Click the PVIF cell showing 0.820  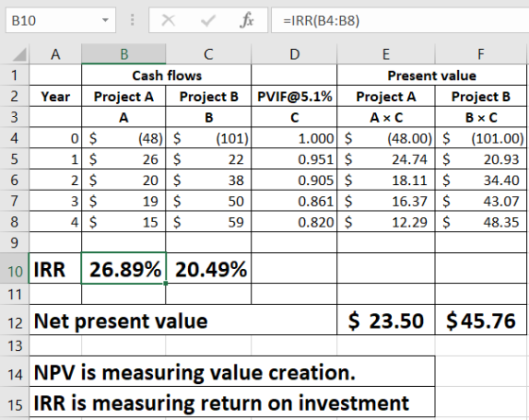pyautogui.click(x=294, y=222)
